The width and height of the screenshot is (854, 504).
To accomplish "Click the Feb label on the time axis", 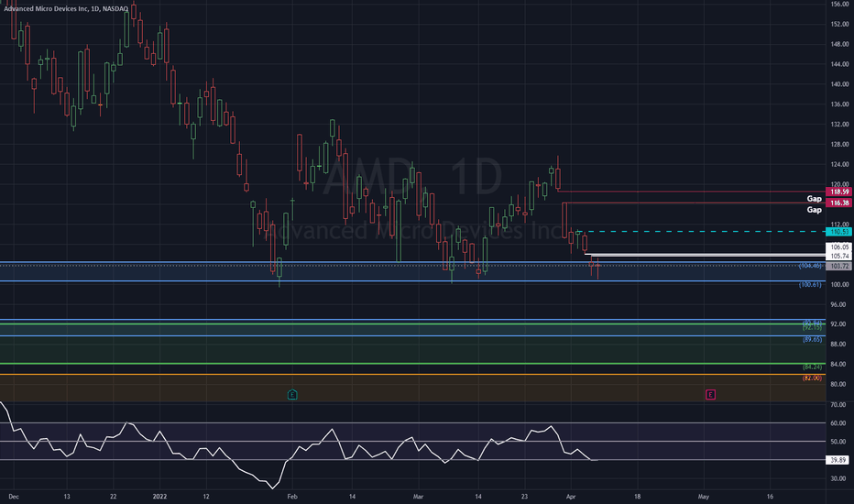I will click(292, 497).
